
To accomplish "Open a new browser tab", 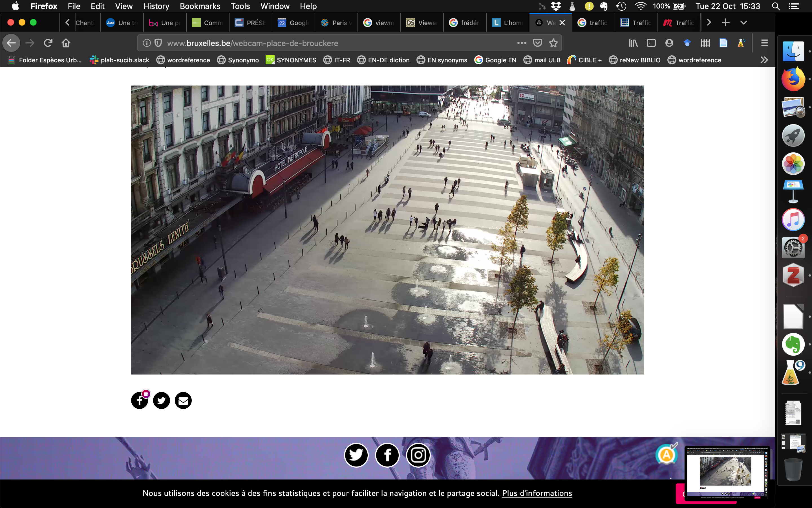I will (x=725, y=23).
